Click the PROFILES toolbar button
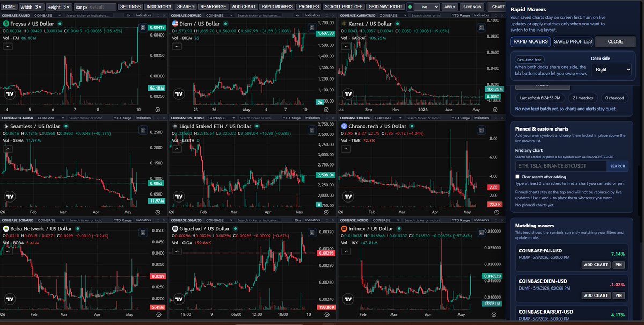 (x=309, y=6)
